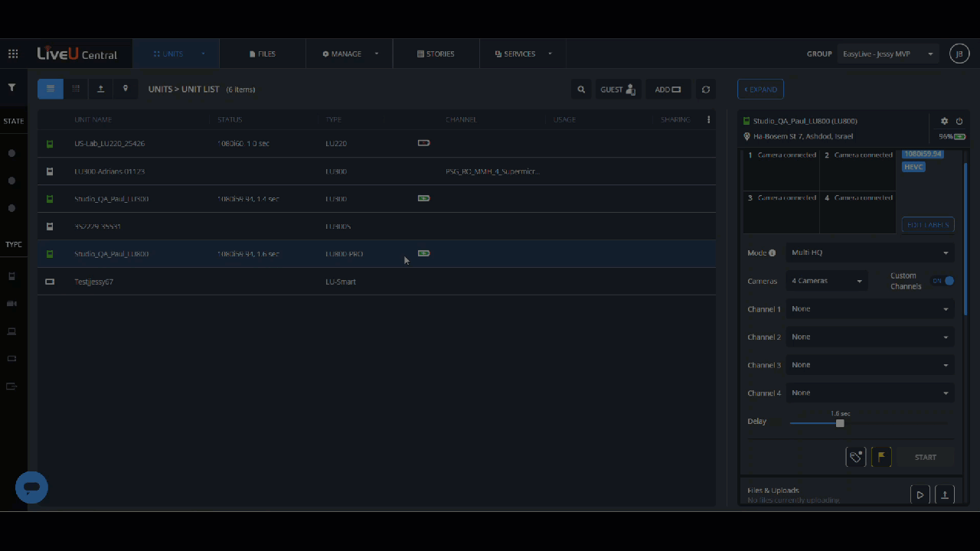Open the Group dropdown EasyLive - Jessy MVP
The image size is (980, 551).
point(888,54)
